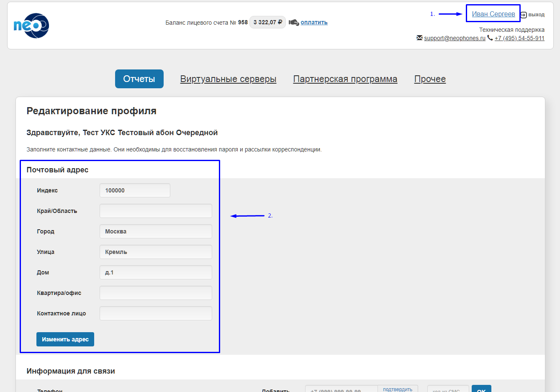Click the подтвердить link near phone field

[x=398, y=389]
